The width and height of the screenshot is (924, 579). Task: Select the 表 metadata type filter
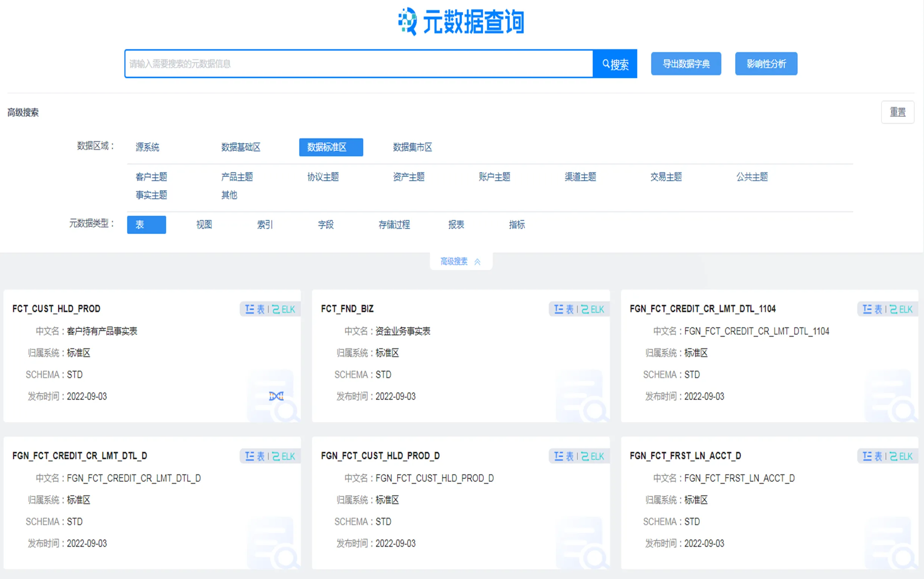[x=146, y=225]
